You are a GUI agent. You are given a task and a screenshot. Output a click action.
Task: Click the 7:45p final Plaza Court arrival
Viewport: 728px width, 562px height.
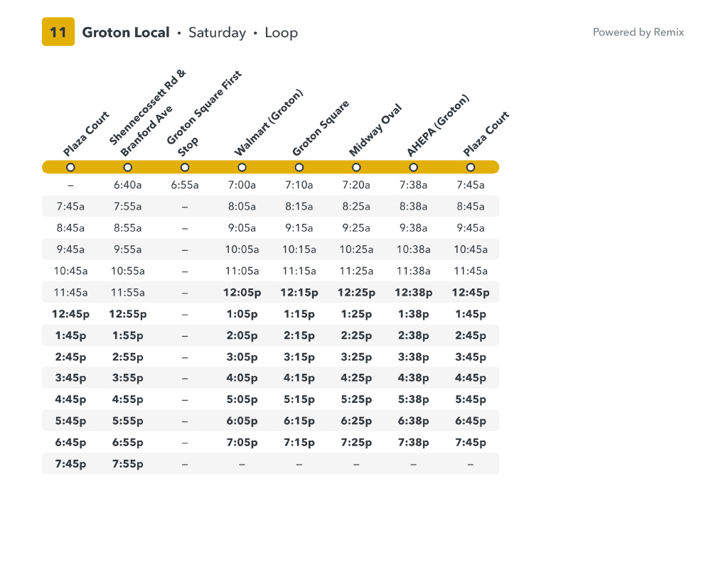(471, 442)
